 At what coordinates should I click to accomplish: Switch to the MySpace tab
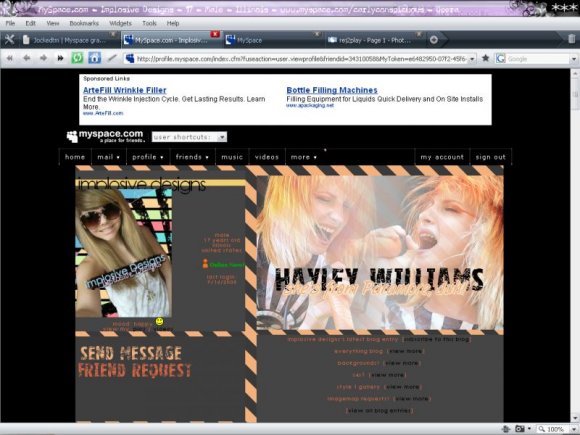point(273,40)
